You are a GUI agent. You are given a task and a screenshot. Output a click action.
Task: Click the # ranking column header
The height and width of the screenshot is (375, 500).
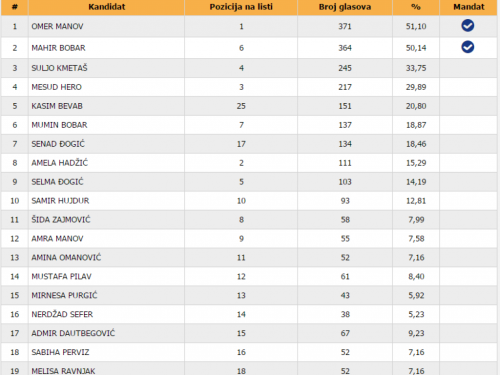tap(15, 7)
